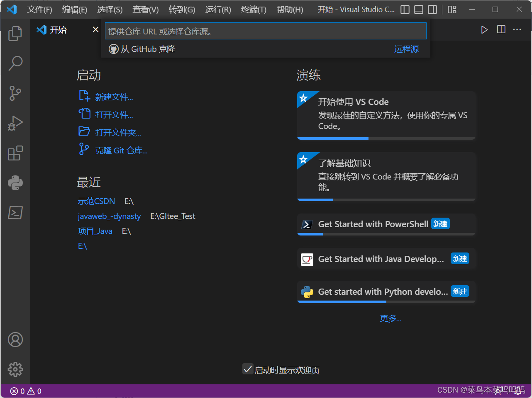Click 新建 badge on Java card
The height and width of the screenshot is (398, 532).
pyautogui.click(x=460, y=259)
